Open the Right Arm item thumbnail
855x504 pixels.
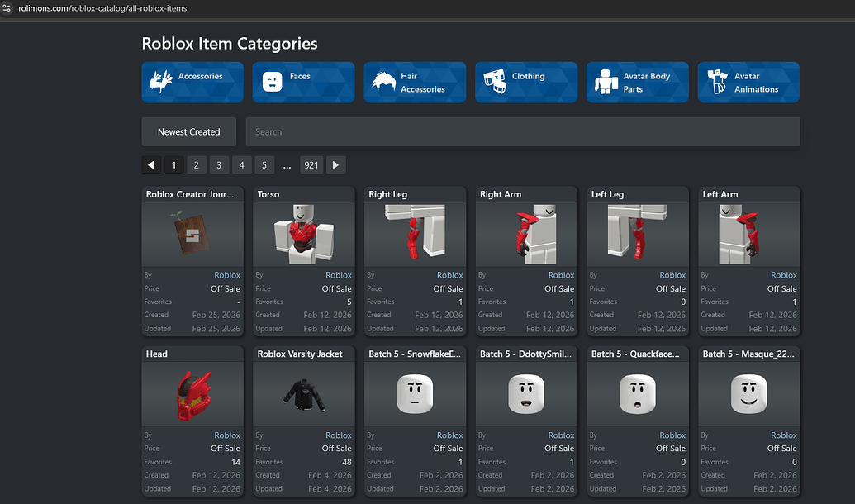coord(526,235)
